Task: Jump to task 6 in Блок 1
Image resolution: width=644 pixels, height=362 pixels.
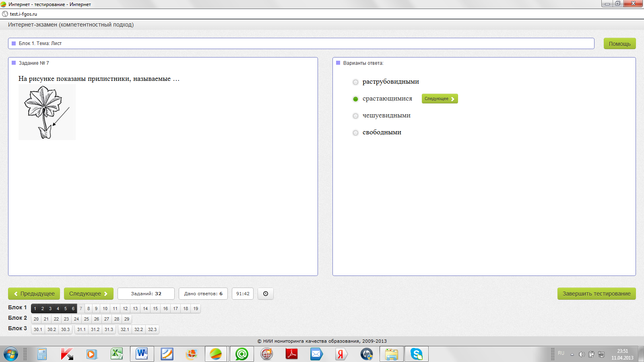Action: click(73, 309)
